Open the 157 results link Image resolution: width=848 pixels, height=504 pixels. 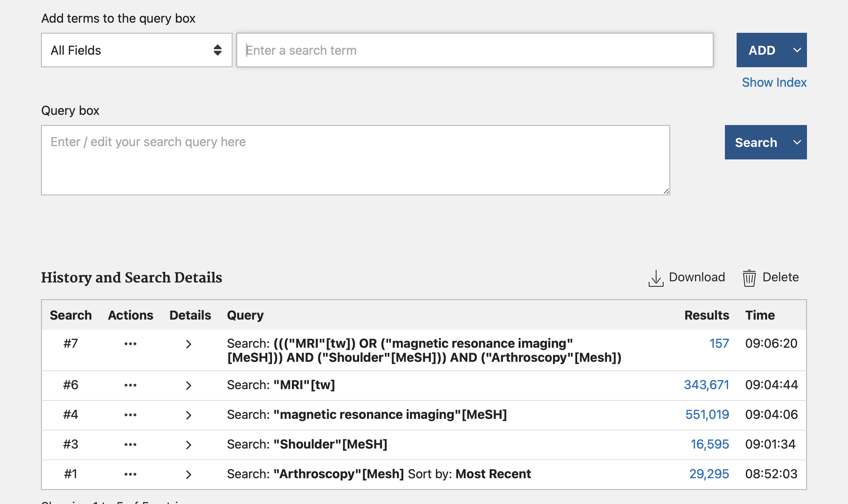click(719, 343)
